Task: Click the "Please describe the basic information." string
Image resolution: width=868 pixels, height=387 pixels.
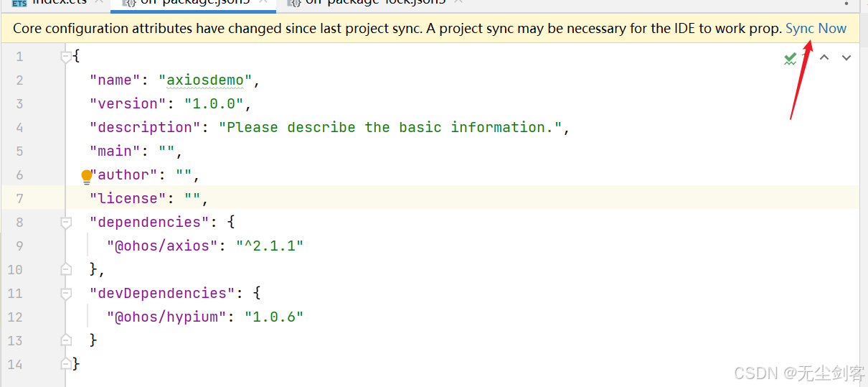Action: coord(390,127)
